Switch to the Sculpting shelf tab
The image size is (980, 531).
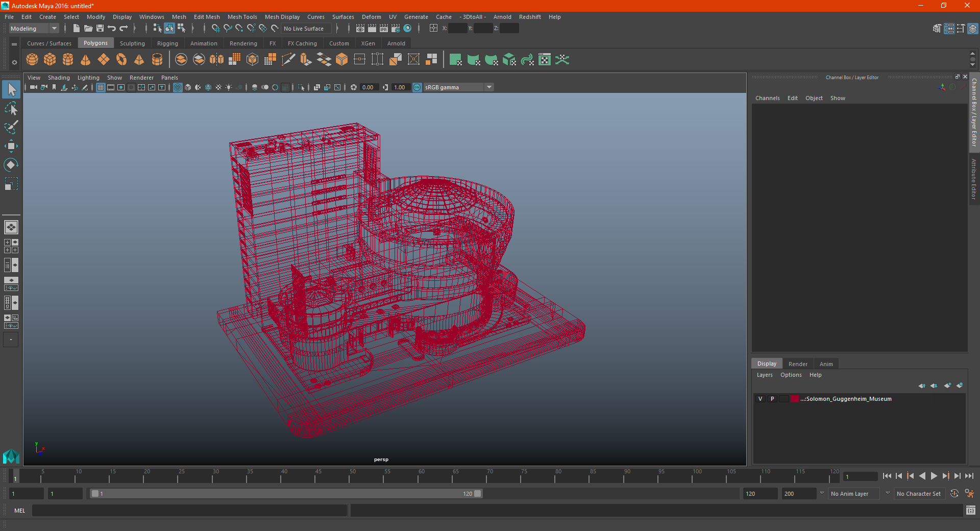(132, 43)
